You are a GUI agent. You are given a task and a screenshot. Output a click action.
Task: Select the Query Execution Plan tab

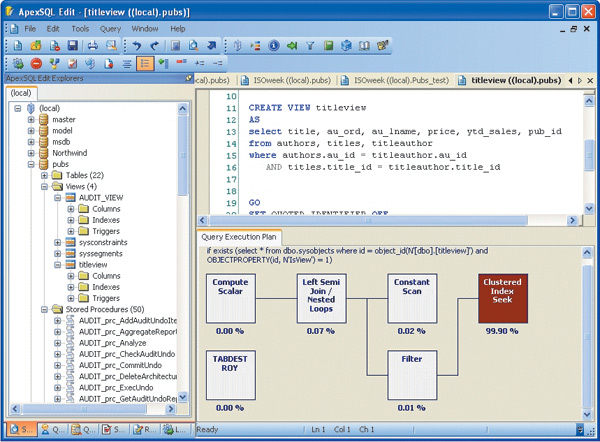pos(239,237)
